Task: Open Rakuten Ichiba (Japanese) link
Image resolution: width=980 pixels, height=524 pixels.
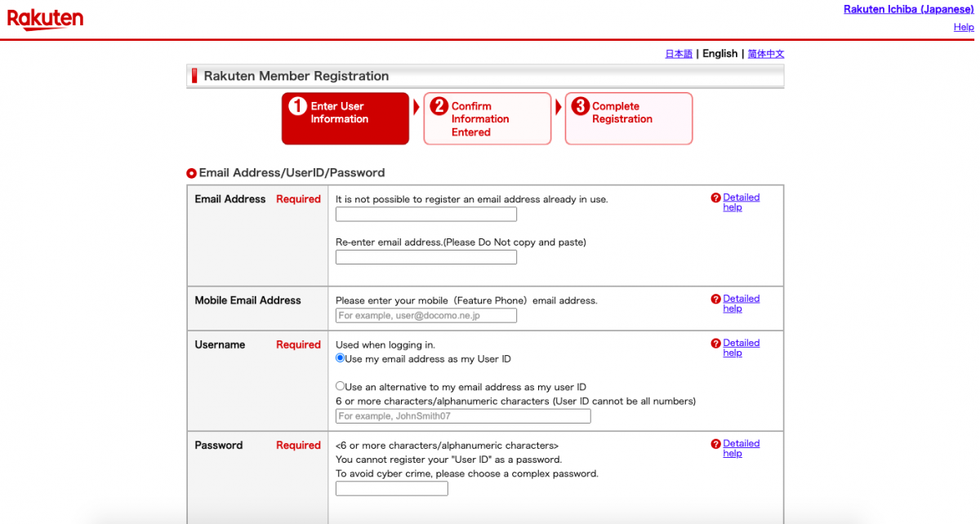Action: [908, 9]
